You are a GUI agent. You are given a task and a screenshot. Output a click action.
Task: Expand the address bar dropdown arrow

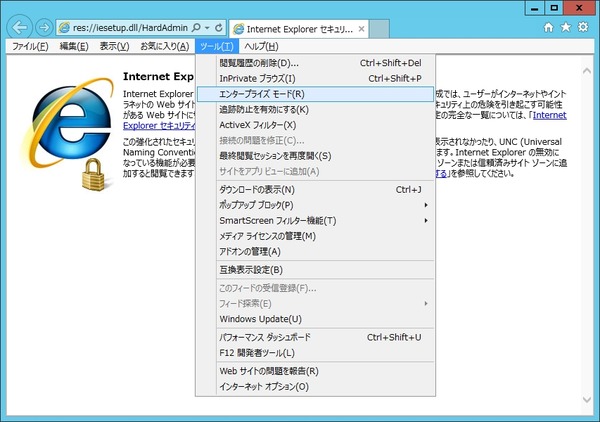[207, 28]
